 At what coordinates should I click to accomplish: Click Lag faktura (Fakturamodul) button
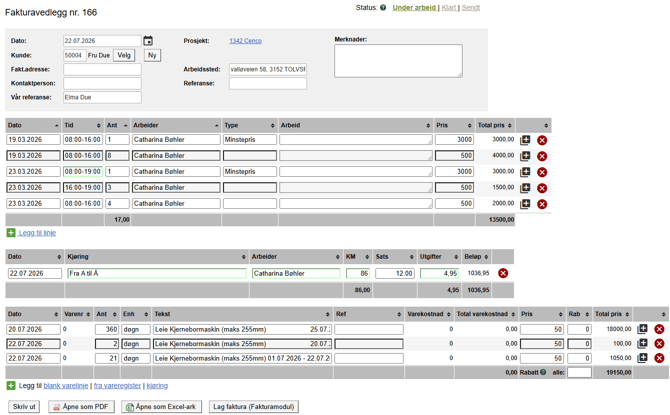[253, 406]
